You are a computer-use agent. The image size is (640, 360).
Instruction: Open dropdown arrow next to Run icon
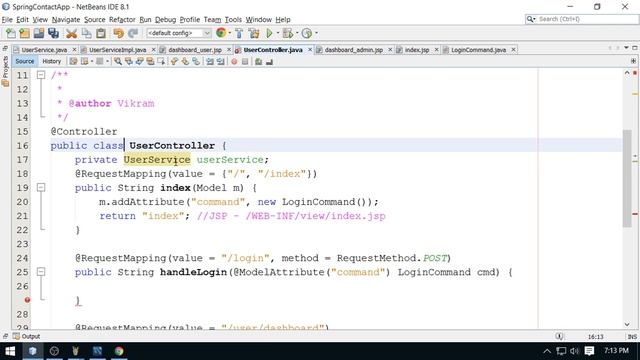tap(278, 33)
